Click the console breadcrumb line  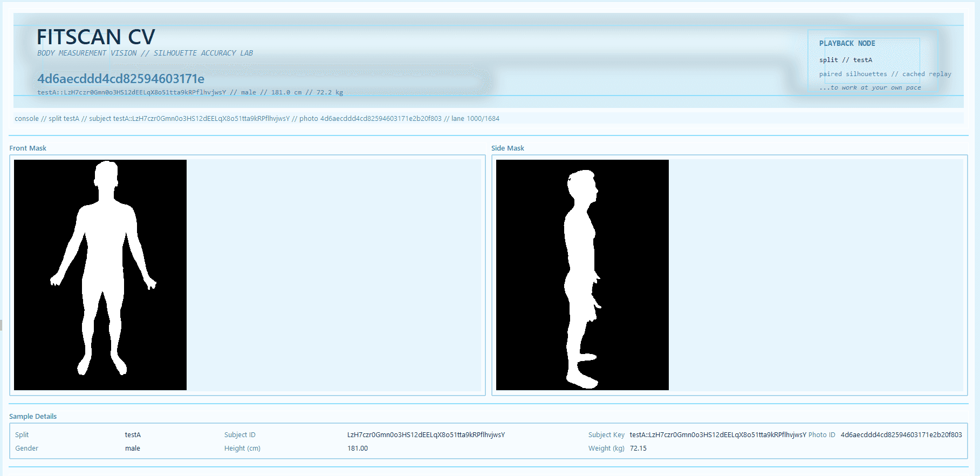point(257,118)
